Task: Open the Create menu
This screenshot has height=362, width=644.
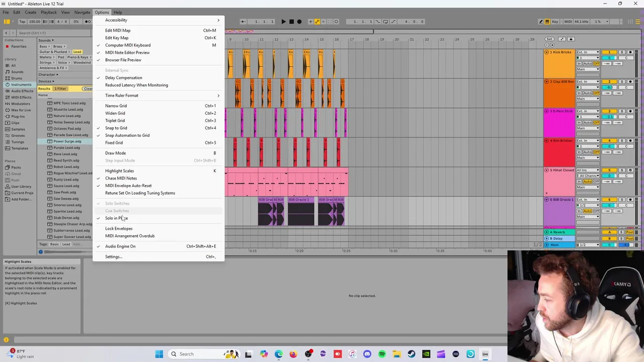Action: (30, 12)
